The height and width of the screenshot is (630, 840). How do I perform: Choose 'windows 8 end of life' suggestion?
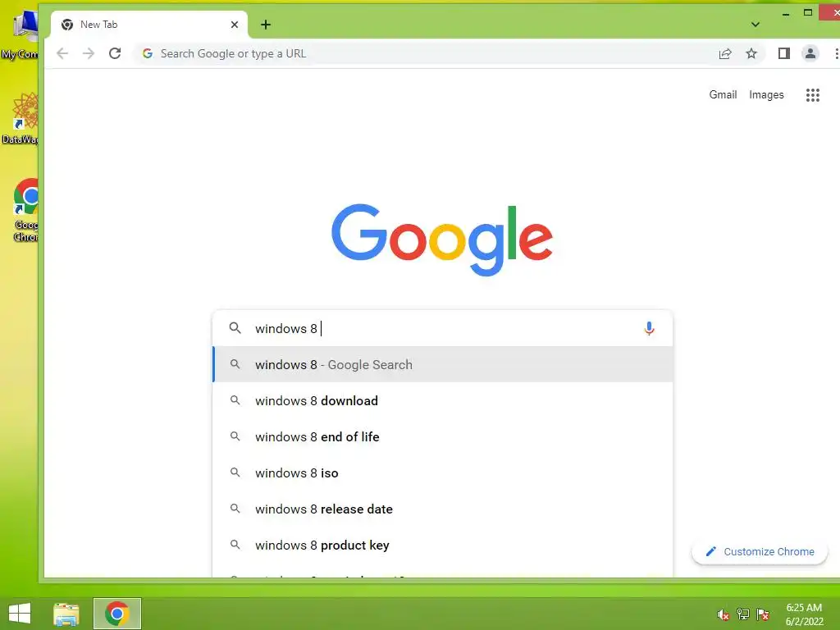click(x=443, y=436)
